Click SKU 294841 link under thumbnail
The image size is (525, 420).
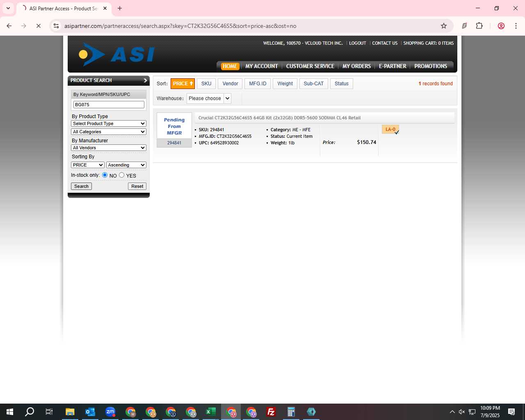pos(174,143)
